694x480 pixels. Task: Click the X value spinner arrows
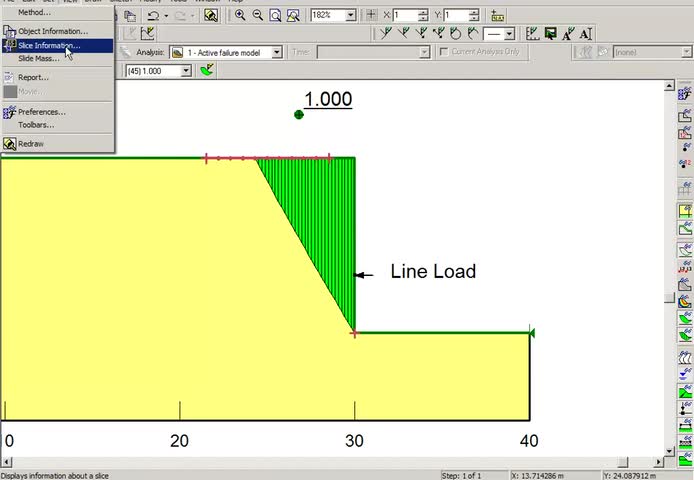tap(423, 15)
